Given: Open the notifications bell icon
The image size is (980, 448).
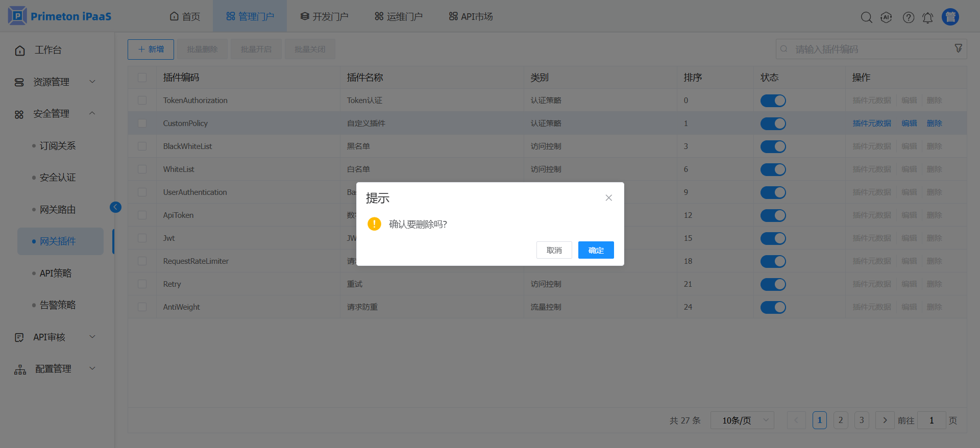Looking at the screenshot, I should [928, 17].
